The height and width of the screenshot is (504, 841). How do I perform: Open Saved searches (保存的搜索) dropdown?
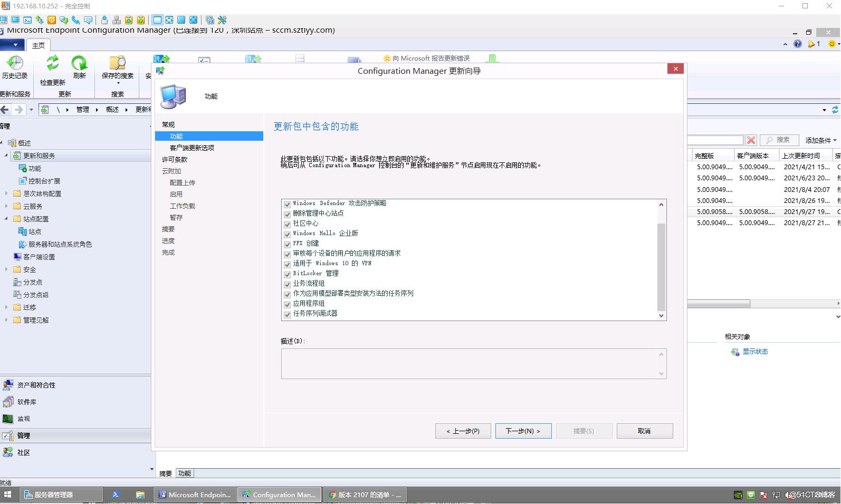pyautogui.click(x=117, y=70)
